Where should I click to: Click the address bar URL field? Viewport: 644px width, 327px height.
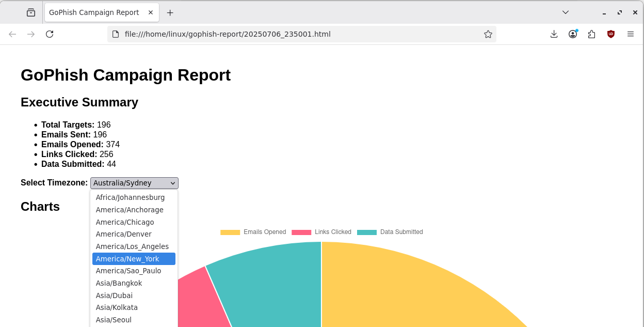(x=302, y=34)
